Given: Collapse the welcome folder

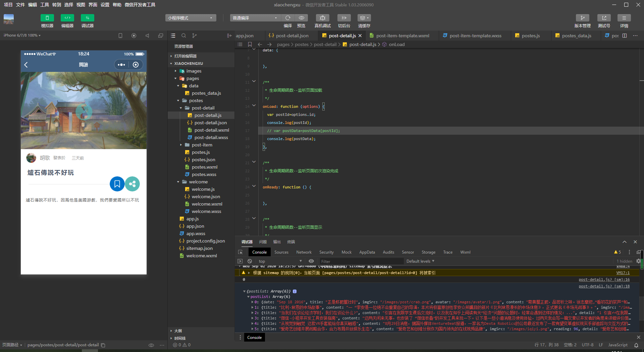Looking at the screenshot, I should point(178,182).
